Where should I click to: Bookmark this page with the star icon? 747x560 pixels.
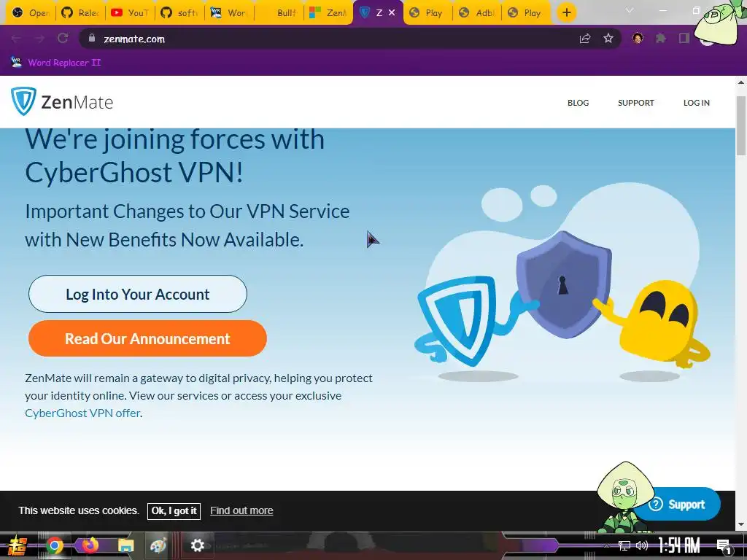pos(608,39)
